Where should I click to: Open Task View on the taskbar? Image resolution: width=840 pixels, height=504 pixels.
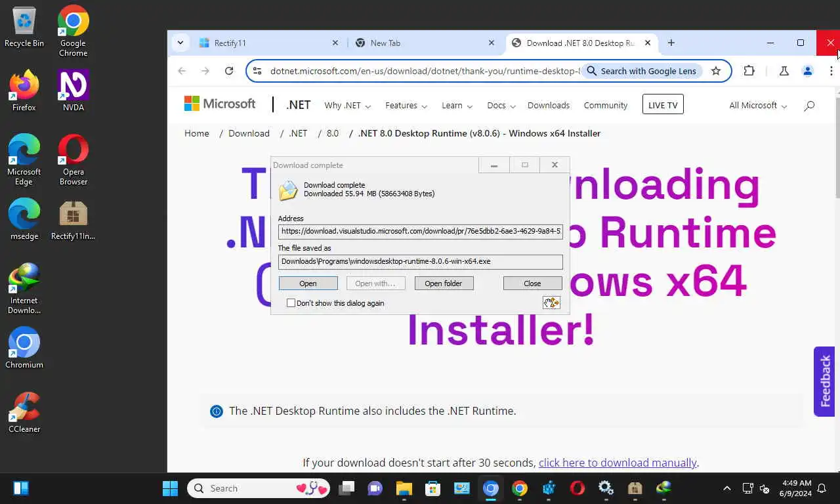click(x=346, y=488)
